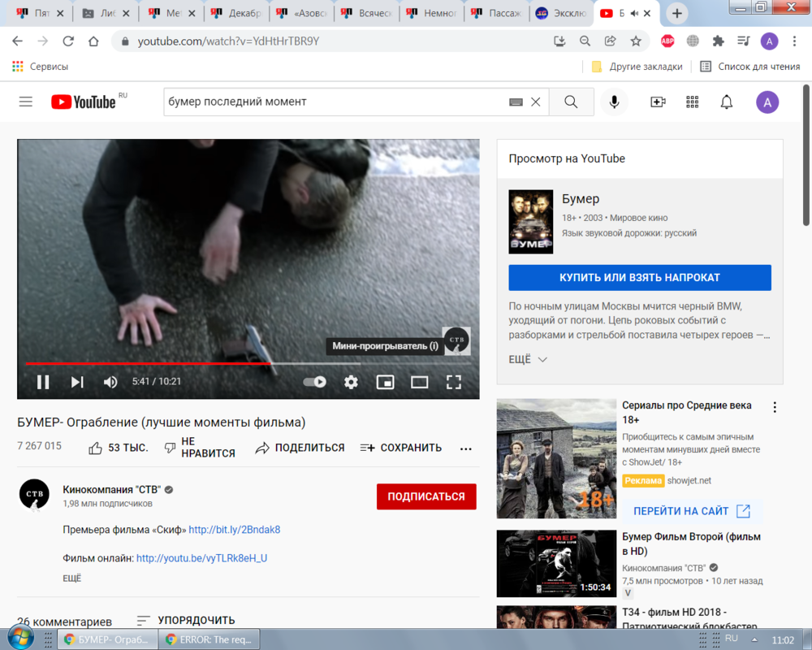
Task: Go to the YouTube home logo
Action: [x=84, y=102]
